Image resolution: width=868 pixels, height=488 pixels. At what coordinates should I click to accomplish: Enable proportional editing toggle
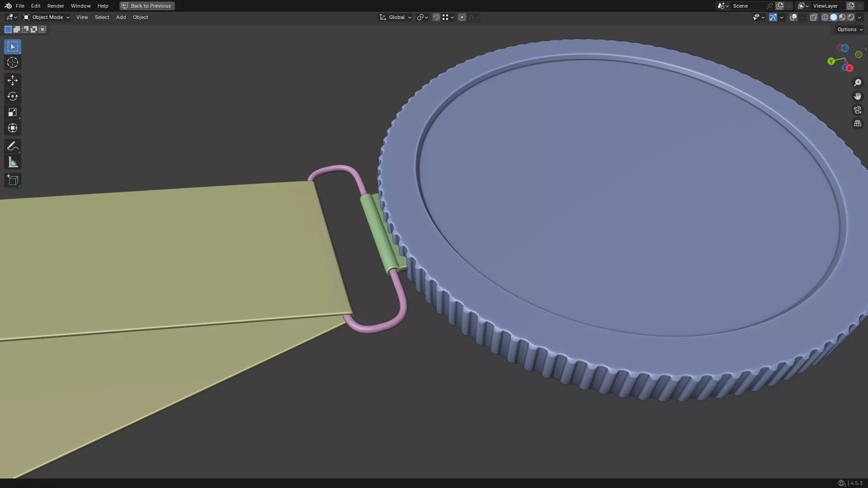click(x=462, y=17)
